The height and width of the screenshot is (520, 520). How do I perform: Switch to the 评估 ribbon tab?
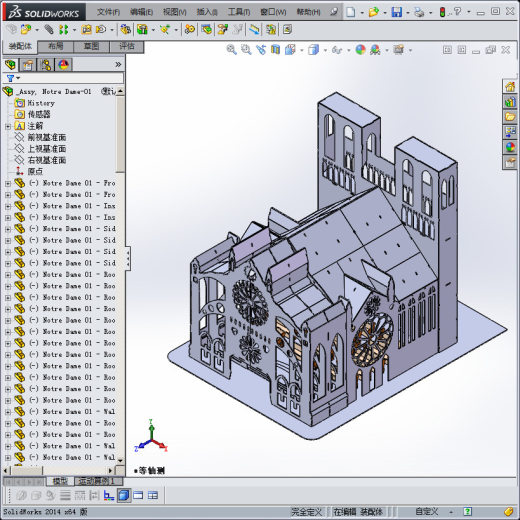point(127,46)
